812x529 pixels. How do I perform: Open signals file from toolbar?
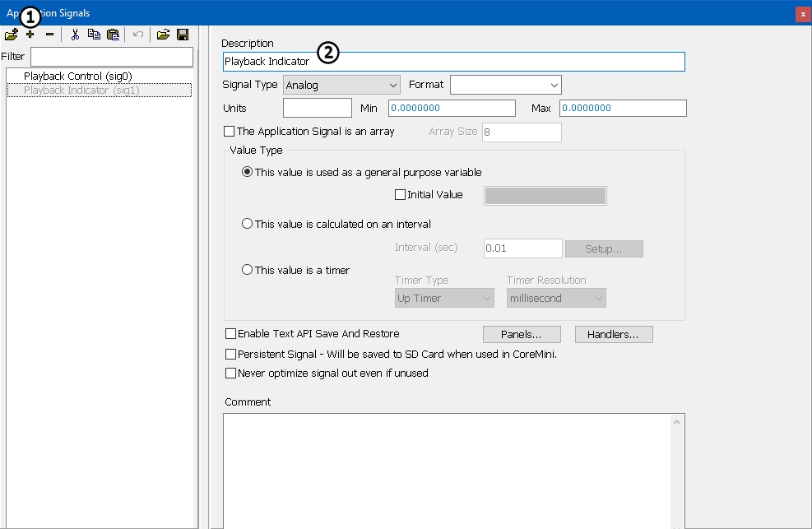click(163, 35)
